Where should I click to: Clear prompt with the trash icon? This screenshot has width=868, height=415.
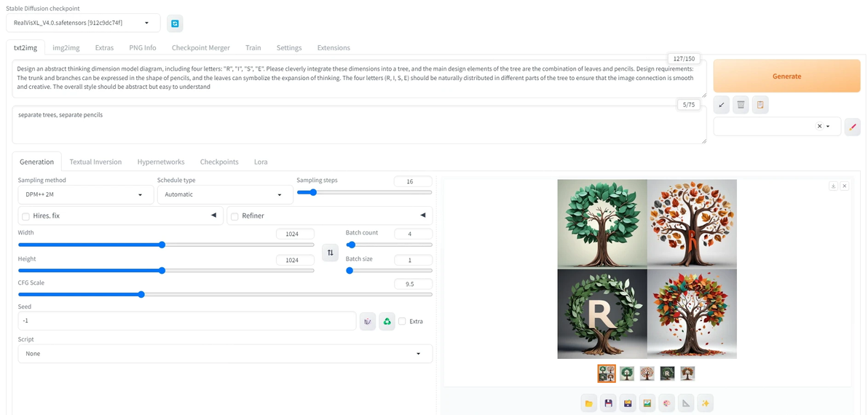coord(741,105)
